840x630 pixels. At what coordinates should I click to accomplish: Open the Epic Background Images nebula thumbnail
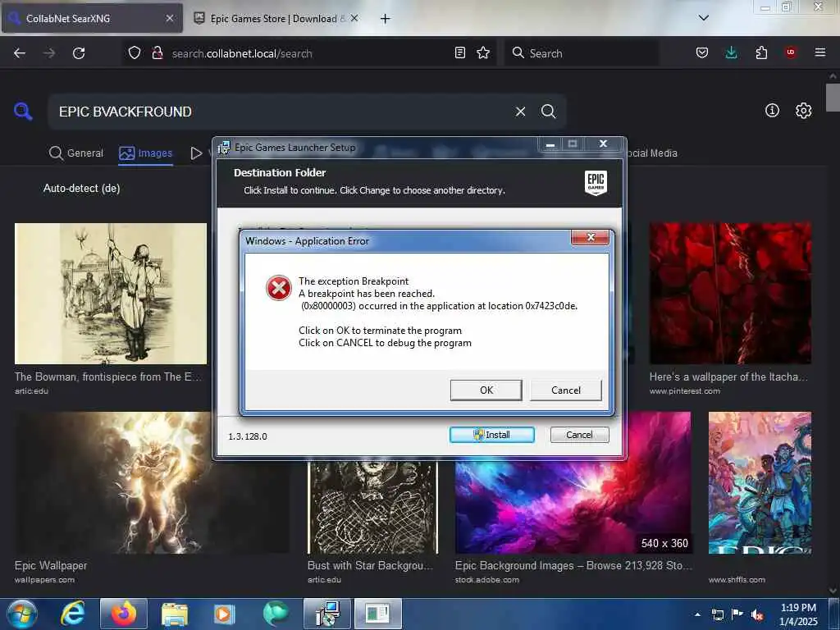573,506
